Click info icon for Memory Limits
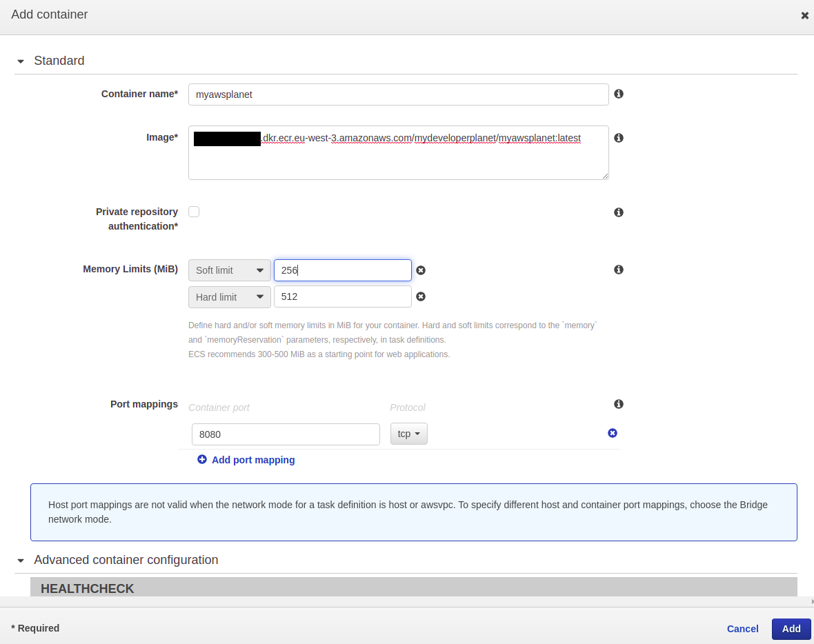The image size is (814, 644). (x=619, y=270)
